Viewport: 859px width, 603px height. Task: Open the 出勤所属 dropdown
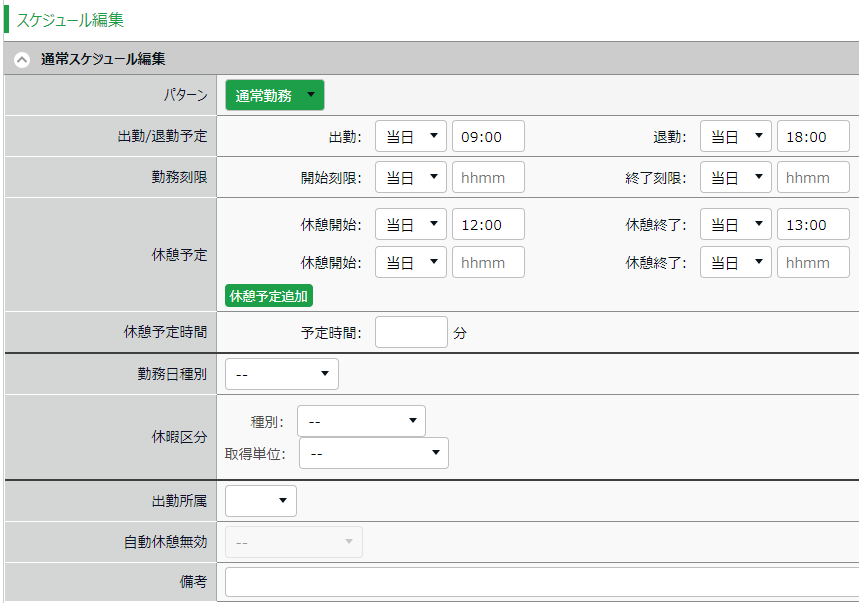tap(261, 501)
